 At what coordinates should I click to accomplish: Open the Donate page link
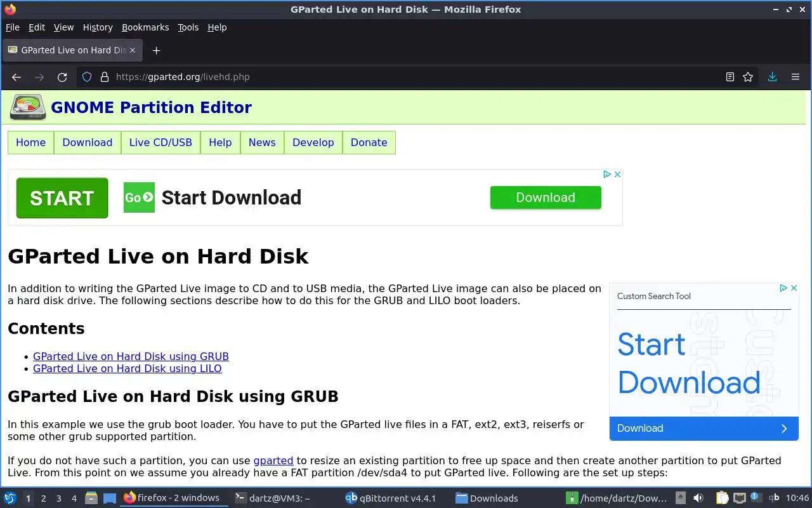tap(369, 142)
